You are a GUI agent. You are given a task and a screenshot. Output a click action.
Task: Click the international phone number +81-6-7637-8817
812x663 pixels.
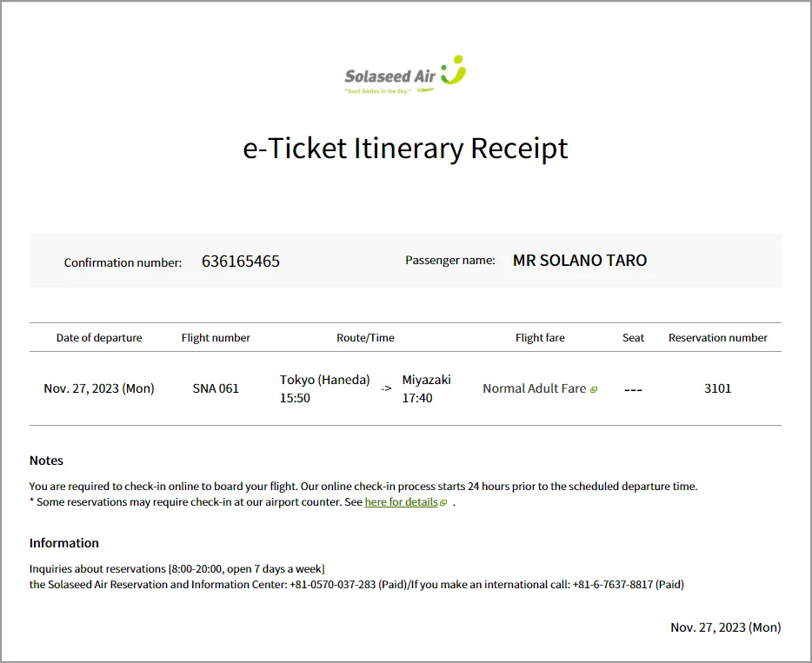tap(612, 585)
